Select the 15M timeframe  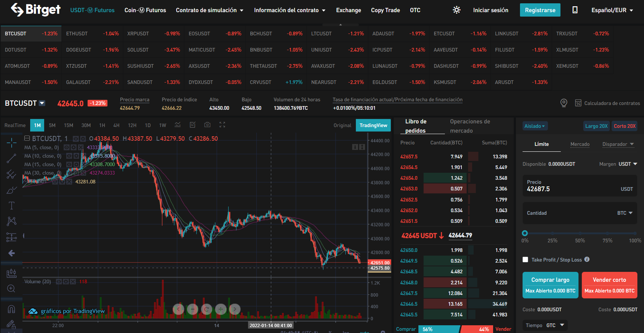tap(68, 125)
